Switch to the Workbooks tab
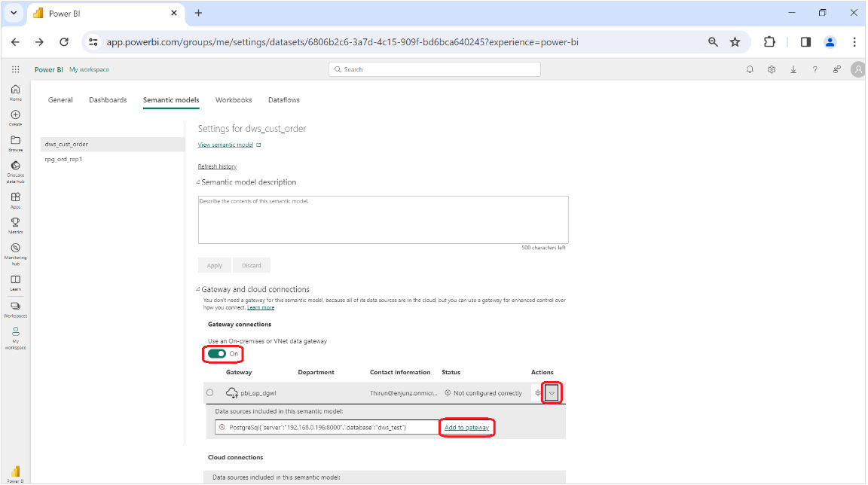The image size is (868, 485). tap(234, 100)
